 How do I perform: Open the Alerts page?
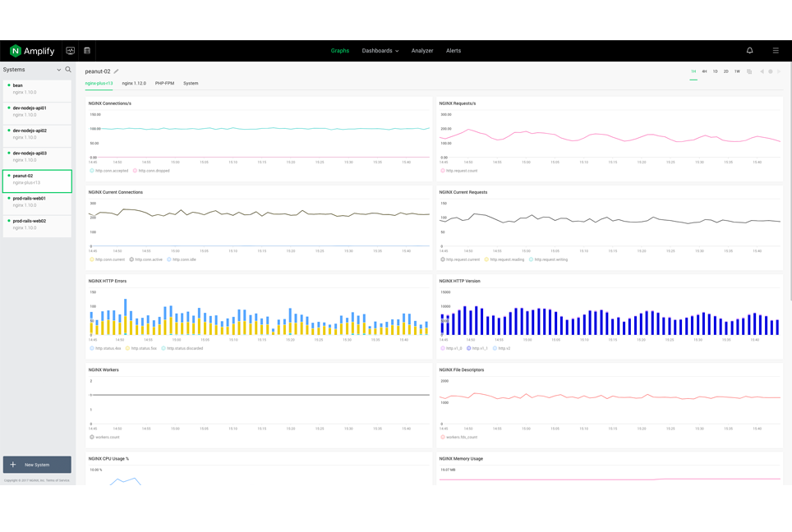(454, 50)
